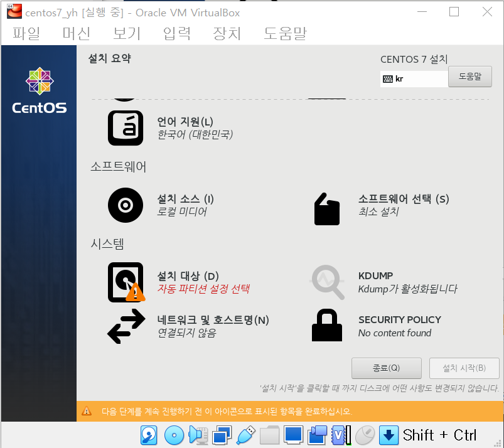The image size is (504, 448).
Task: Click the display status bar icon
Action: [293, 435]
